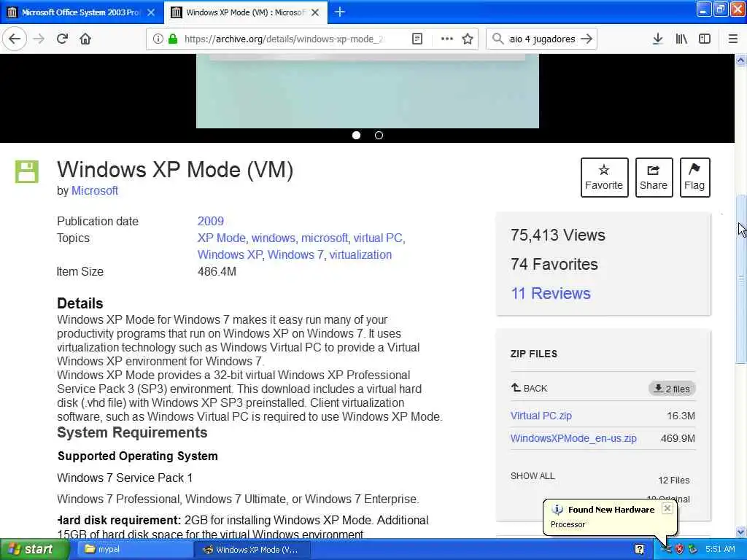Open the 'Windows 7' topic link

pyautogui.click(x=295, y=254)
